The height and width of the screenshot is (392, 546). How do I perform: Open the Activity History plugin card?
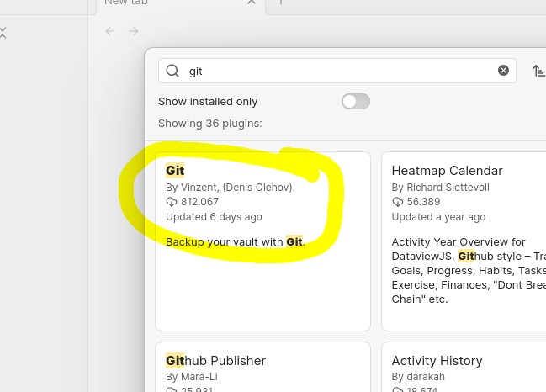click(x=464, y=367)
